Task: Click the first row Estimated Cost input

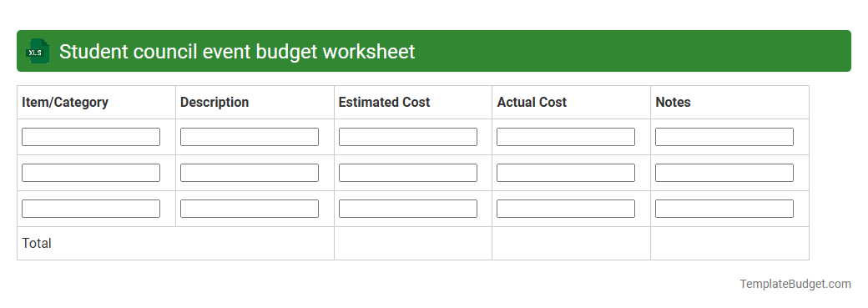Action: tap(407, 137)
